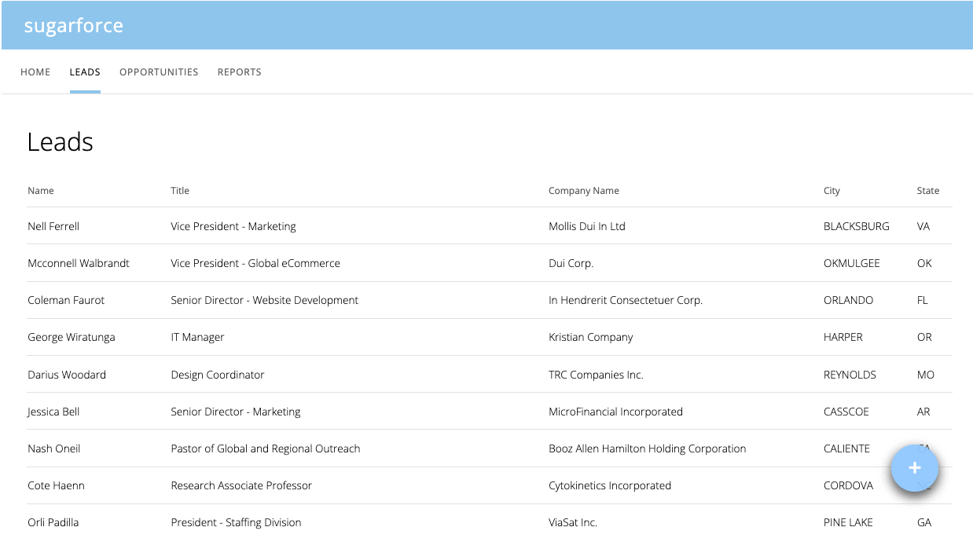The width and height of the screenshot is (973, 560).
Task: Select the lead Coleman Faurot
Action: 66,300
